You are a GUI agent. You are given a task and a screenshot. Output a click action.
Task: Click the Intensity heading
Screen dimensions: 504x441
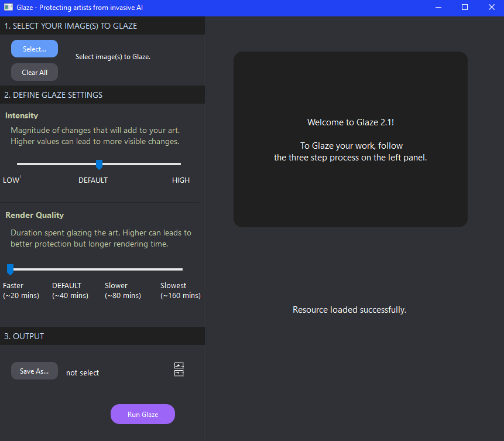click(x=22, y=116)
